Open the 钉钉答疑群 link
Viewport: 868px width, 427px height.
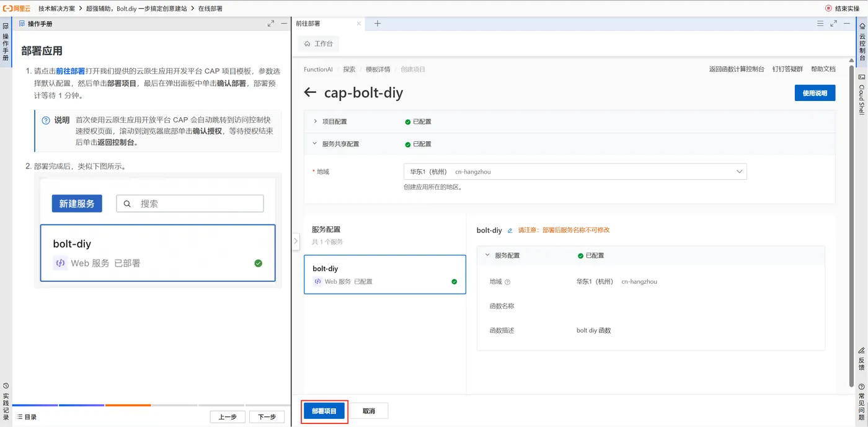pos(787,69)
